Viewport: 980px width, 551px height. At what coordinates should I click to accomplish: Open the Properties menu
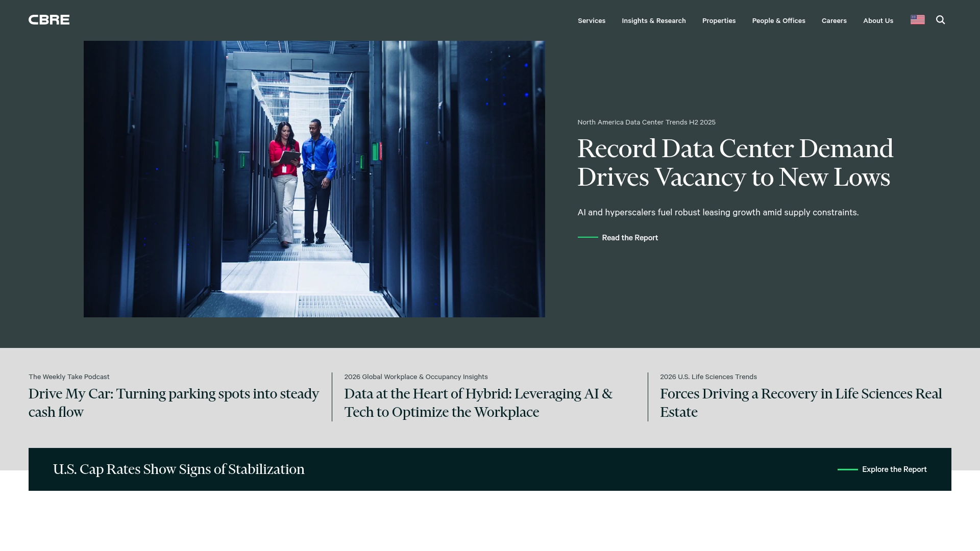click(719, 21)
